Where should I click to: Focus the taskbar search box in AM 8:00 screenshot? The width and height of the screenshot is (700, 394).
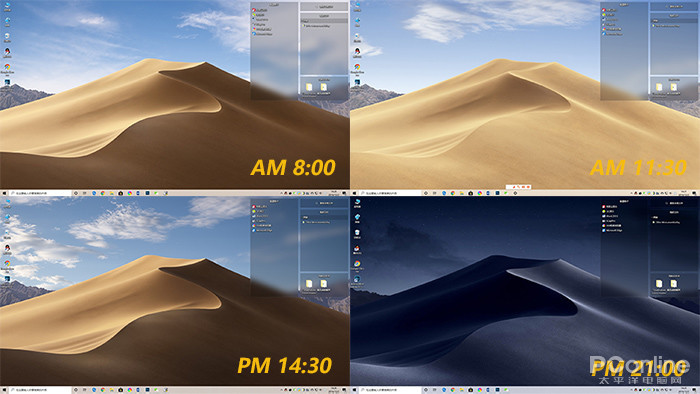(x=40, y=193)
